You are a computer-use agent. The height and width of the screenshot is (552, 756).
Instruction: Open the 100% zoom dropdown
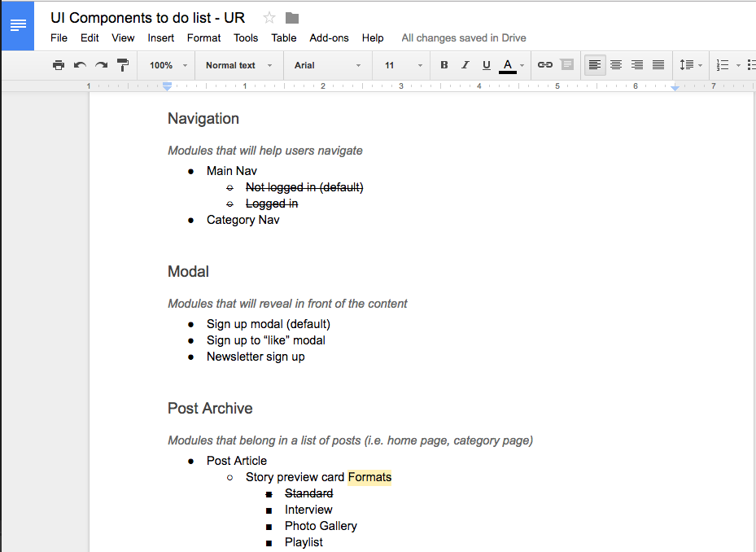tap(168, 65)
